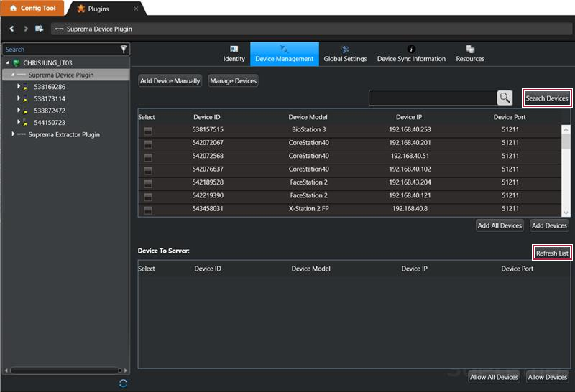Click the Resources tab icon

click(x=470, y=49)
